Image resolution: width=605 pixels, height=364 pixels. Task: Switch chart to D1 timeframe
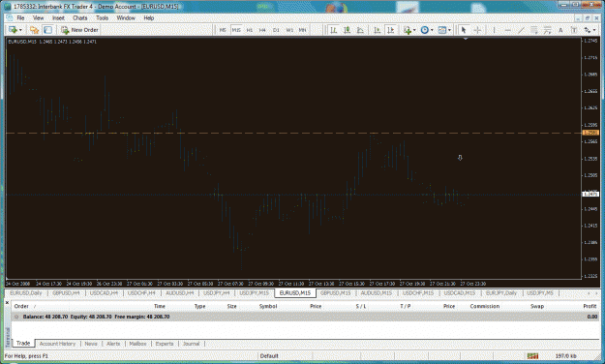coord(276,30)
